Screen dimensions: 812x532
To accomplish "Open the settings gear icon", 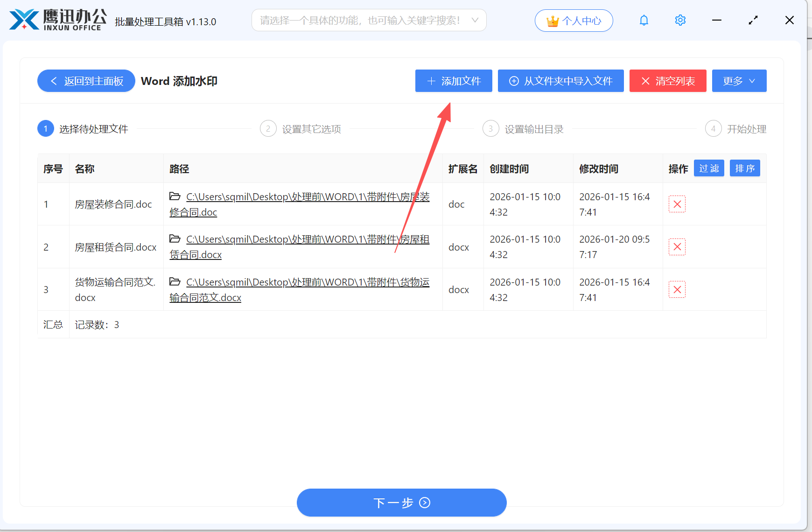I will 680,20.
